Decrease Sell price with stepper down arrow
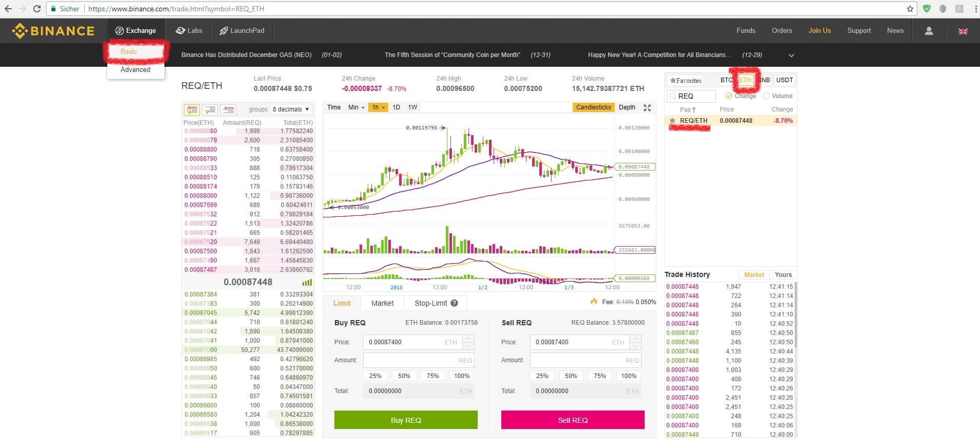 coord(635,346)
